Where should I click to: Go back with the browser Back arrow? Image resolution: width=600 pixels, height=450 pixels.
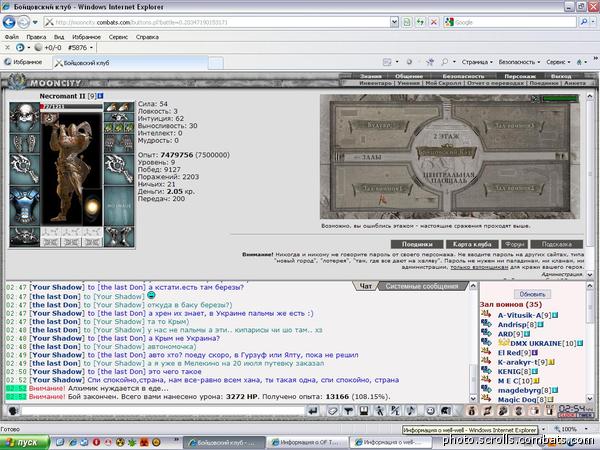[9, 22]
